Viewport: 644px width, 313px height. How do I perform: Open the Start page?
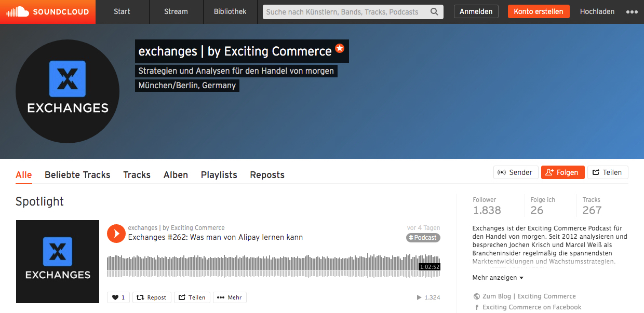[122, 11]
